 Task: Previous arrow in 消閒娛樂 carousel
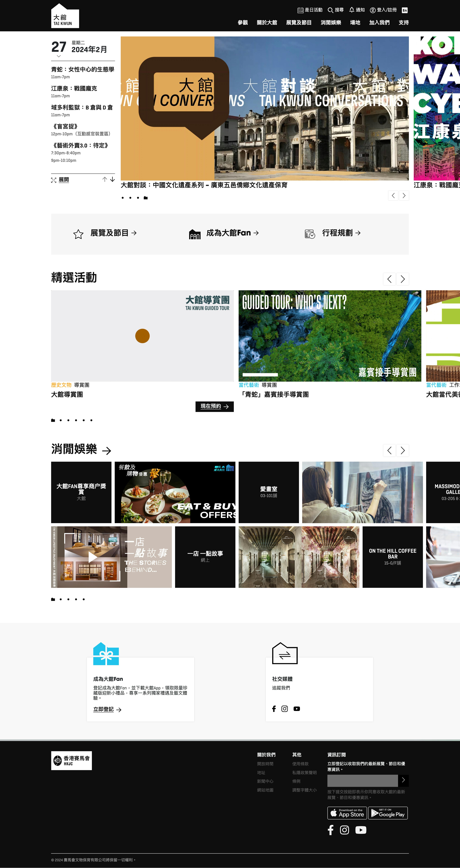point(389,451)
